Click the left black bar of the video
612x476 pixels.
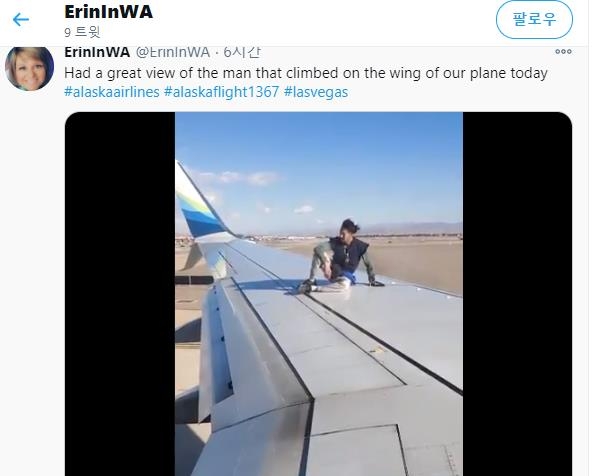coord(120,294)
